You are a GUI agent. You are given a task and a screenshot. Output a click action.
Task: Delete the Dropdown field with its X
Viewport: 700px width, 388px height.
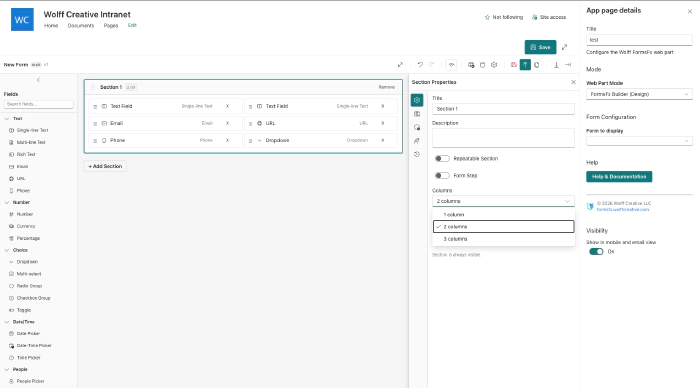[x=383, y=140]
